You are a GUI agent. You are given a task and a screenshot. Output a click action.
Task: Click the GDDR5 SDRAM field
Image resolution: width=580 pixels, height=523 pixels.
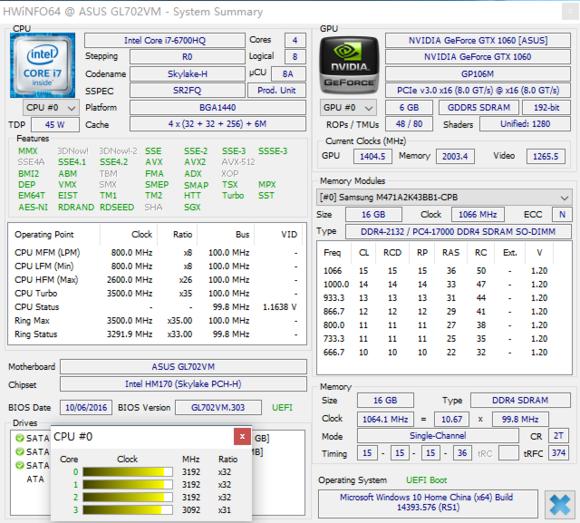point(479,108)
